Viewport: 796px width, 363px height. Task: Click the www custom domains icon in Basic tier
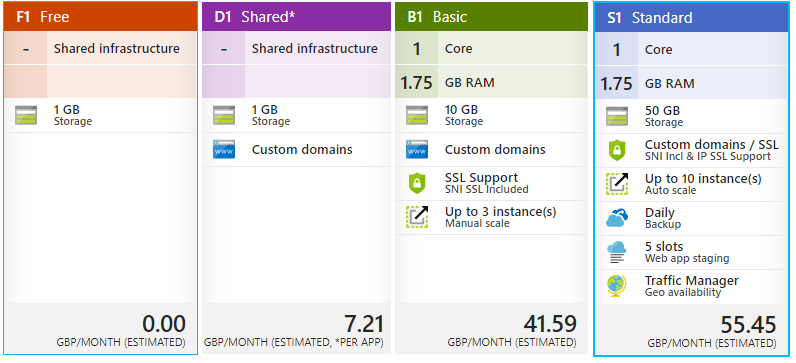point(417,149)
